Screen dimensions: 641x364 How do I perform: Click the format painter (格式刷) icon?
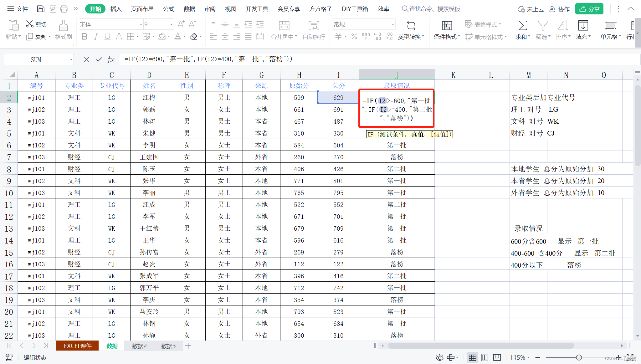click(x=64, y=25)
